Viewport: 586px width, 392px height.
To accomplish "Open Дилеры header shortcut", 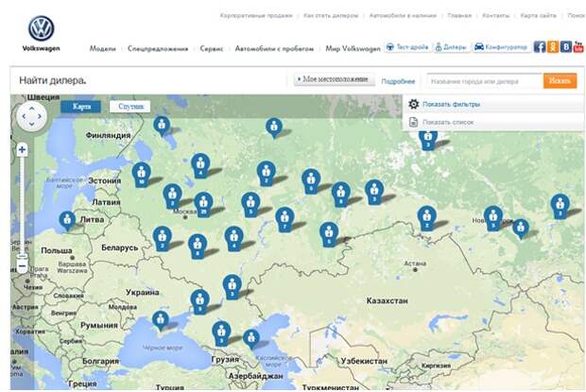I will (452, 47).
